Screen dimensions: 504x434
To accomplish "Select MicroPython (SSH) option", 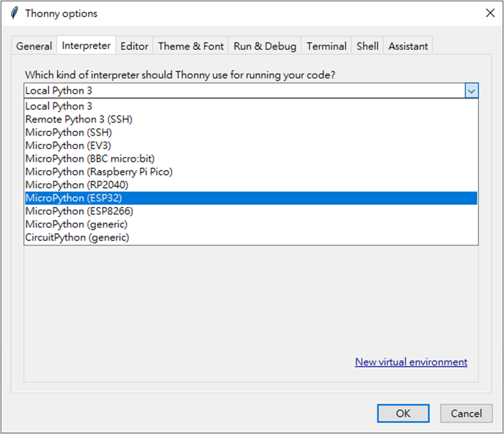I will click(x=251, y=132).
